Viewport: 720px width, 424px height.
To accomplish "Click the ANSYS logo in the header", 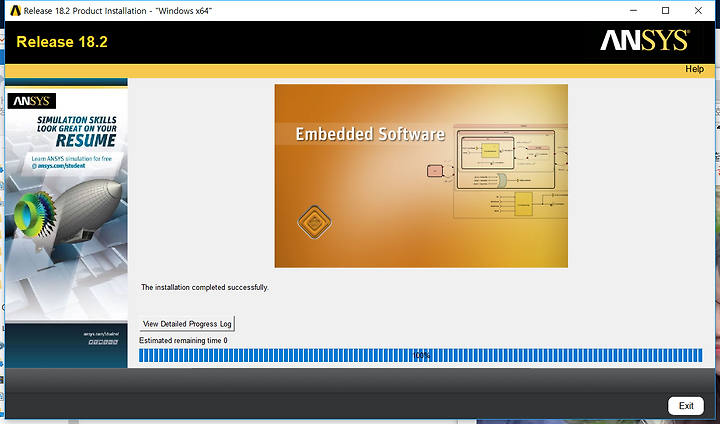I will coord(645,41).
